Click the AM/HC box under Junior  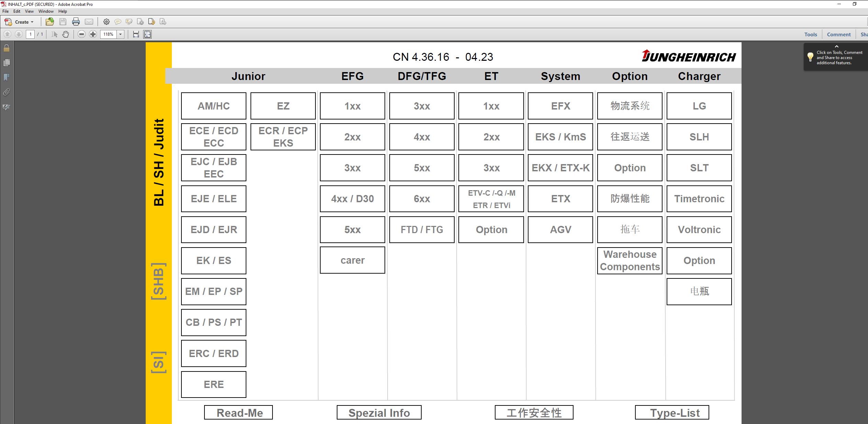click(x=214, y=106)
